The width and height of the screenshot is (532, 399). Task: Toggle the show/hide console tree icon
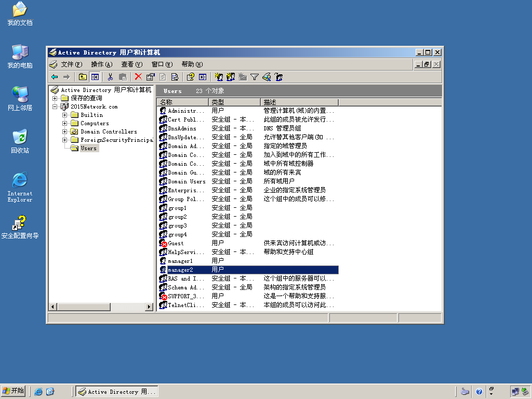[x=95, y=77]
